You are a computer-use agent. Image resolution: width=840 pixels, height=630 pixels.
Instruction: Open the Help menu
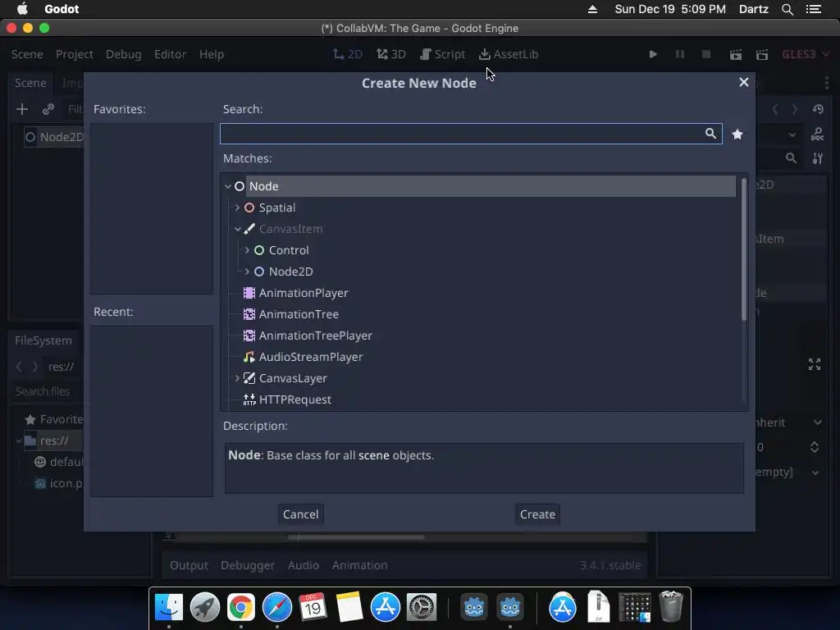(212, 54)
